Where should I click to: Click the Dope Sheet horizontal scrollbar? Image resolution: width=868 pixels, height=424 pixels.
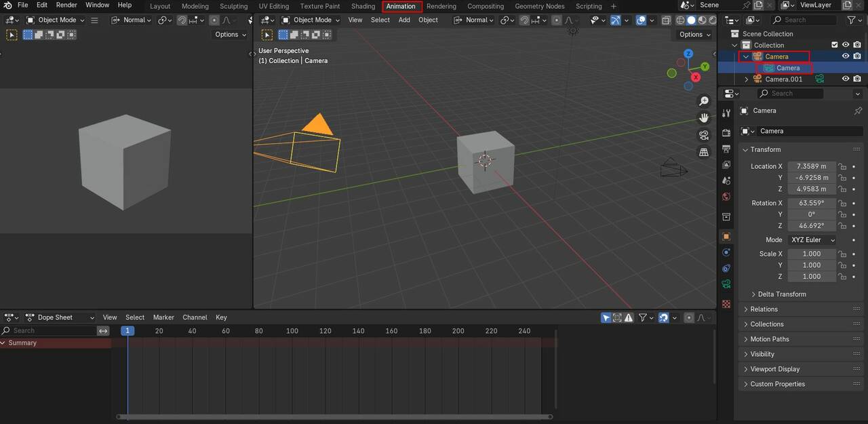tap(335, 417)
